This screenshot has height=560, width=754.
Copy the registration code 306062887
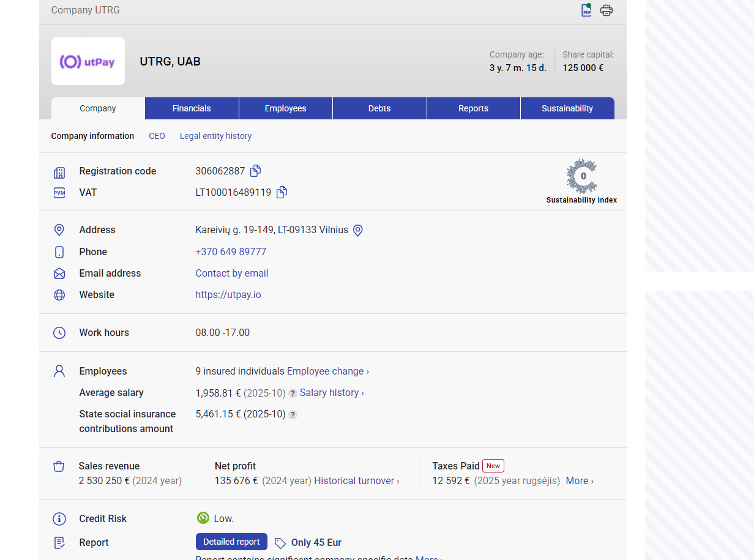[x=255, y=171]
